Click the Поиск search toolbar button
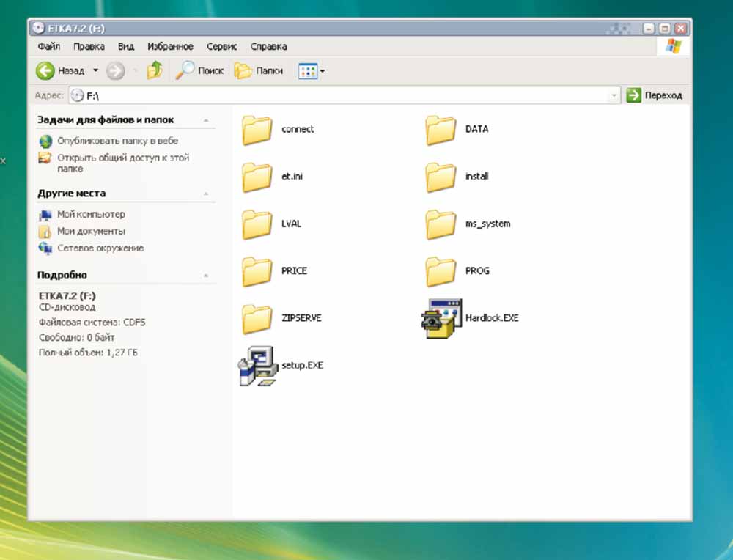This screenshot has width=733, height=560. click(x=199, y=71)
